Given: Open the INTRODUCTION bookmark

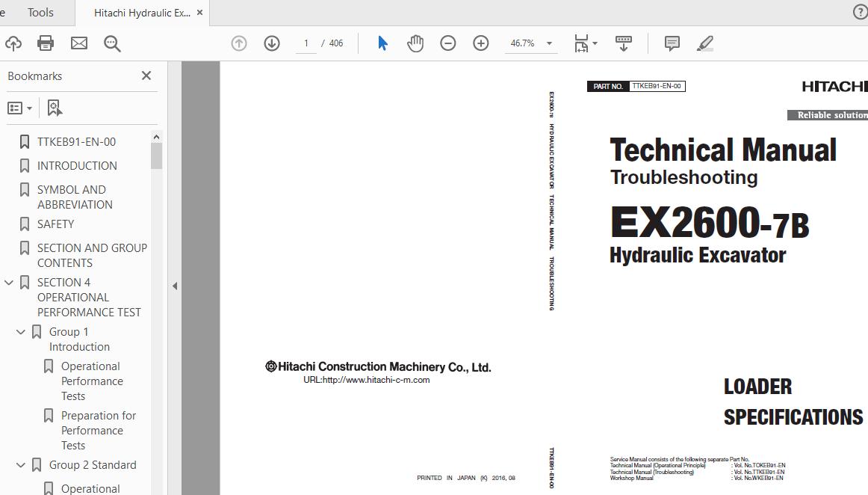Looking at the screenshot, I should 77,166.
